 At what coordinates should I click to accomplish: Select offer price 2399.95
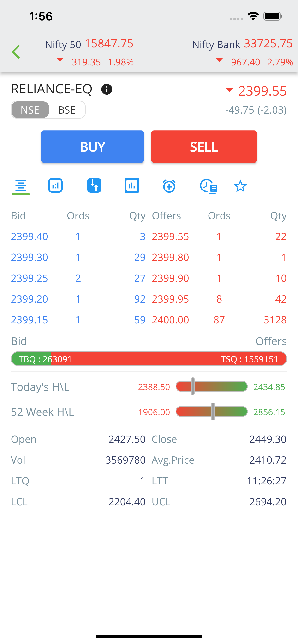coord(170,299)
